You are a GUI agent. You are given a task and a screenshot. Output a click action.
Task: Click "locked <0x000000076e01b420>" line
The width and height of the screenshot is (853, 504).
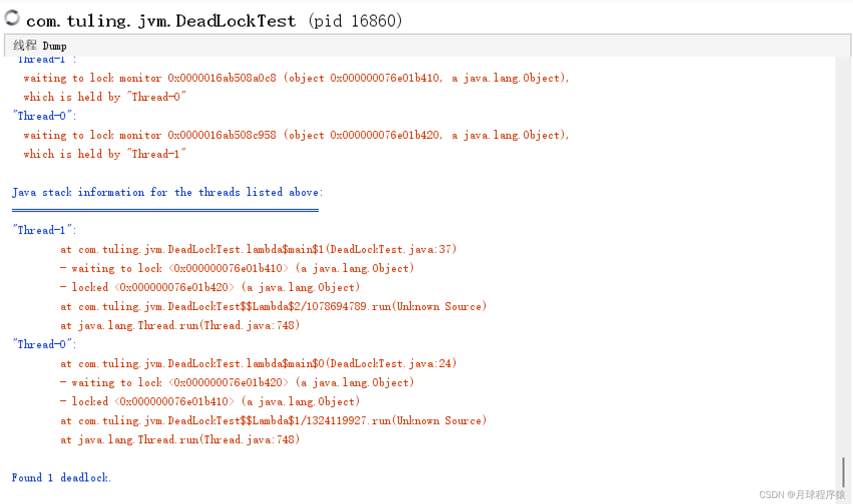click(x=209, y=288)
